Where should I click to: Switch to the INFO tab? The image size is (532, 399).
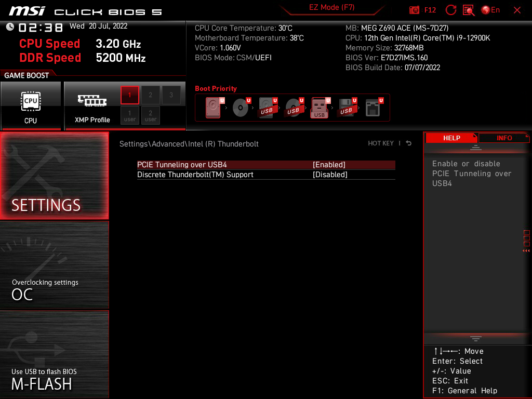[504, 138]
